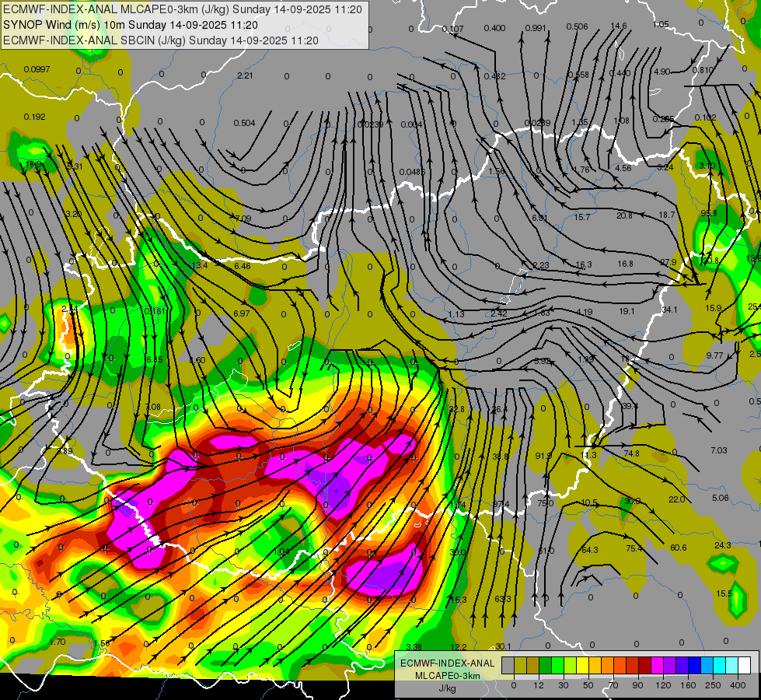Click the map value '0.506'
The width and height of the screenshot is (761, 700).
[x=577, y=26]
